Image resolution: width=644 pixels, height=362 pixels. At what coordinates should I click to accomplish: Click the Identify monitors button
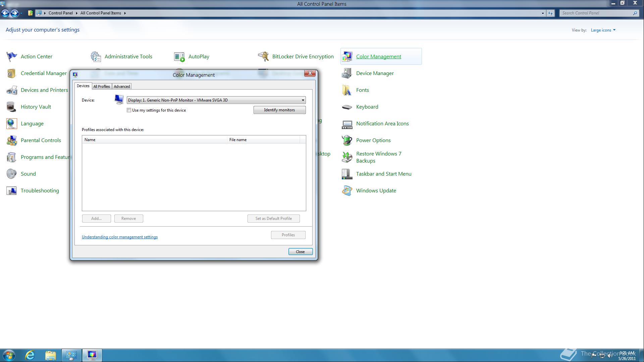pyautogui.click(x=279, y=110)
